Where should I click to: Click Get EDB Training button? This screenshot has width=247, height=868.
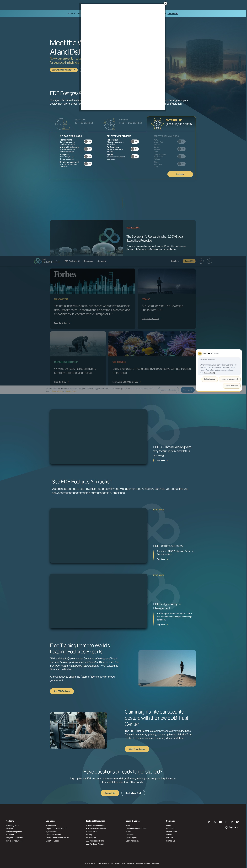pos(62,691)
